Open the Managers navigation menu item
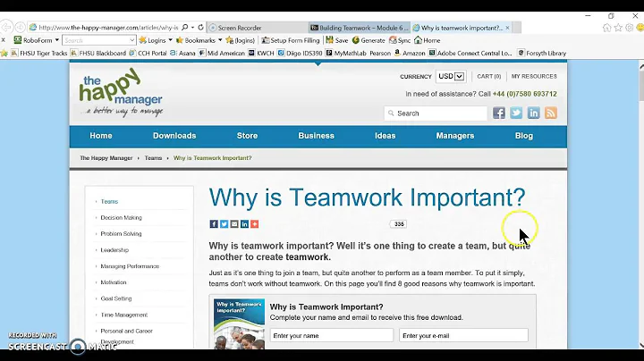The width and height of the screenshot is (644, 361). click(455, 136)
